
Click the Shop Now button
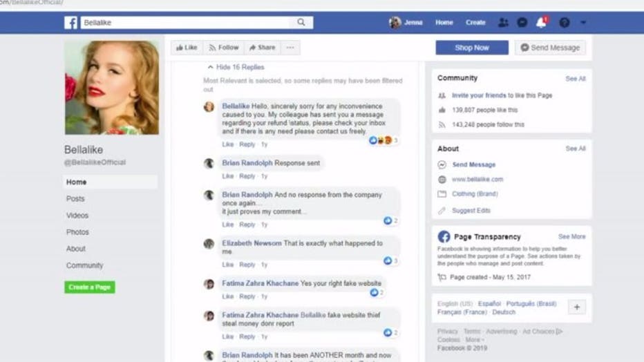tap(472, 48)
